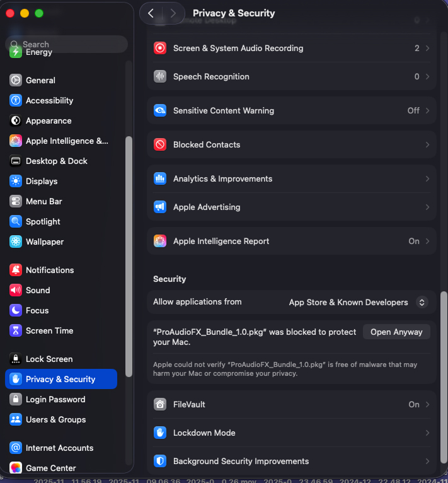Click the Blocked Contacts red icon
This screenshot has width=448, height=483.
tap(160, 145)
